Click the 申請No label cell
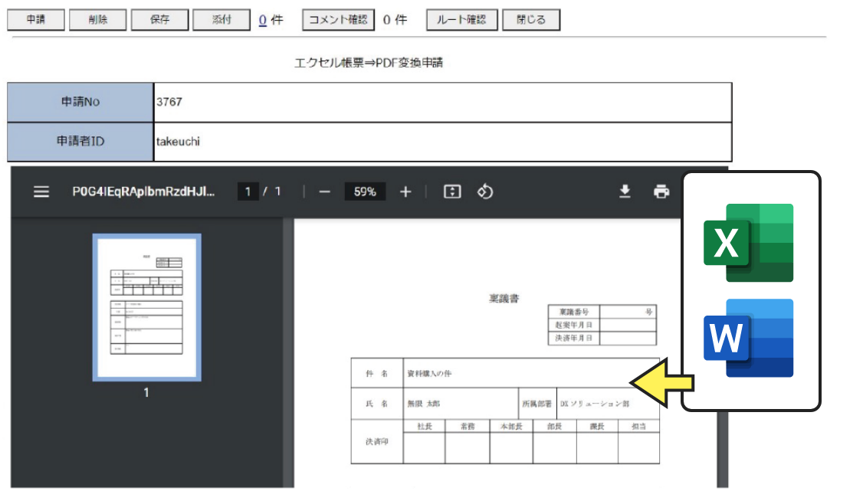 tap(80, 103)
